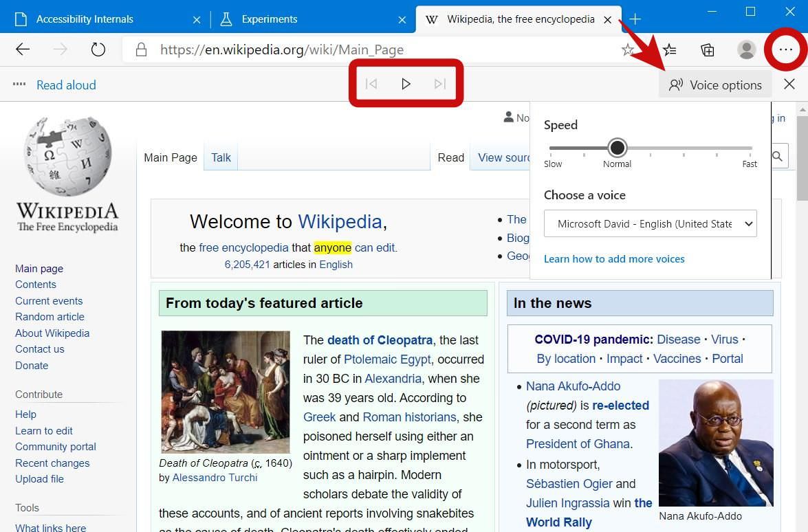This screenshot has width=808, height=532.
Task: Close the Experiments tab
Action: [x=402, y=19]
